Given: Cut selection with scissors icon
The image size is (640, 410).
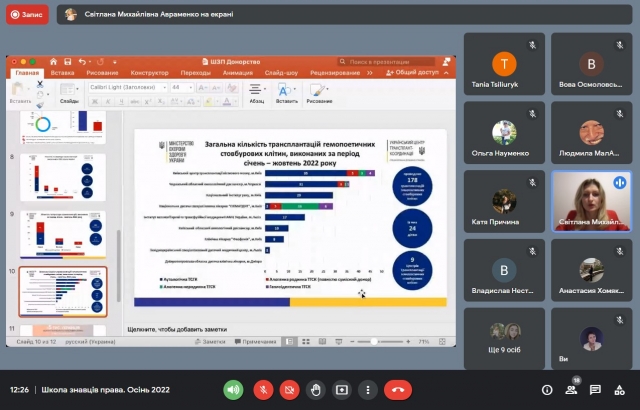Looking at the screenshot, I should pos(40,84).
